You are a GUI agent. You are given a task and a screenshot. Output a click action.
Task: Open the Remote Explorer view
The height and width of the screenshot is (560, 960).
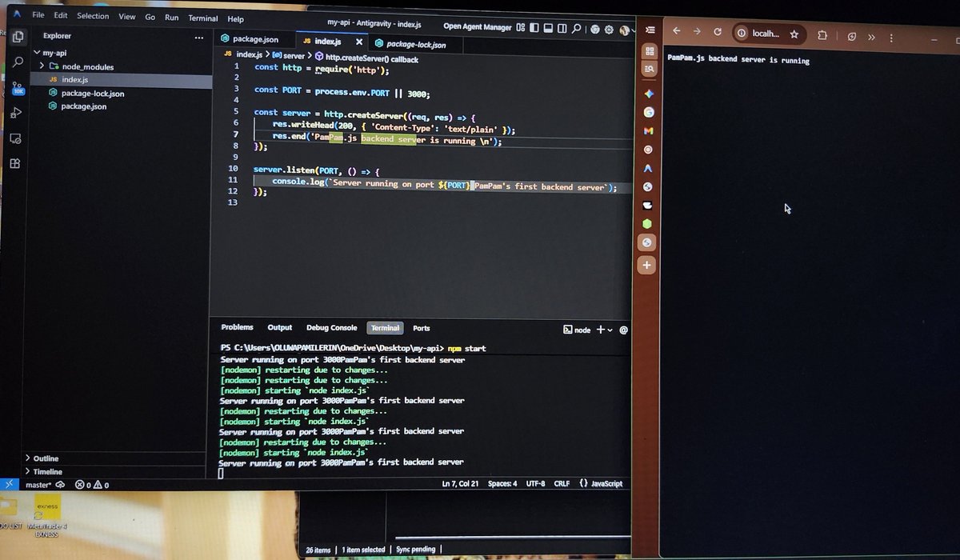point(15,138)
